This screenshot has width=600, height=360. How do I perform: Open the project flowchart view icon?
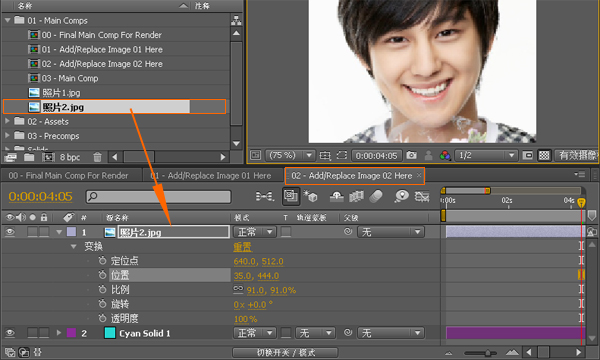pos(236,20)
